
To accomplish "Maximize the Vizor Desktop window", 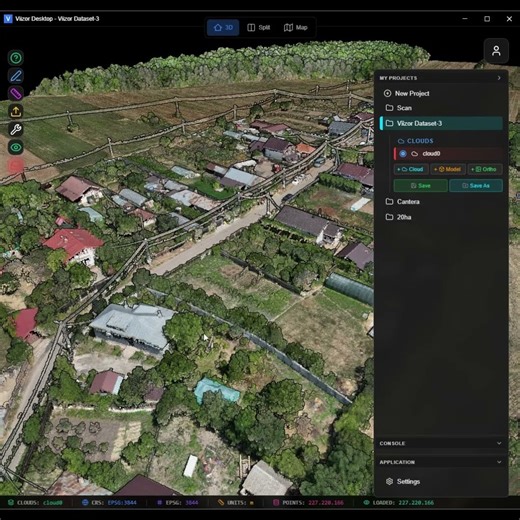I will tap(487, 19).
